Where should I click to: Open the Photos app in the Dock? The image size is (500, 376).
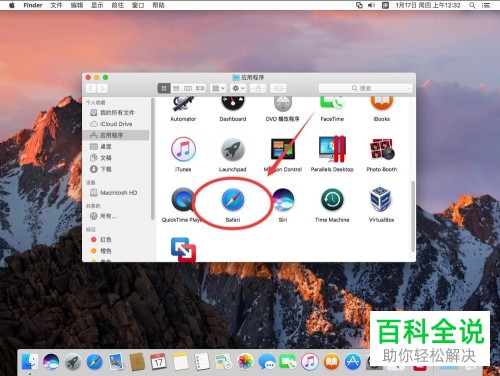245,362
